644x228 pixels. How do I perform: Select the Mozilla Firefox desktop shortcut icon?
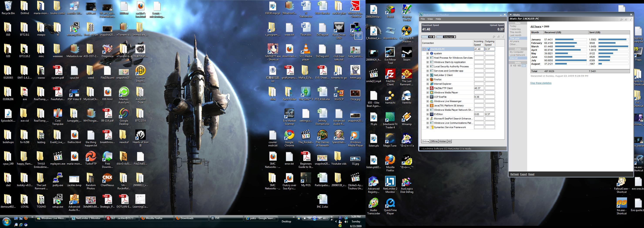pos(390,163)
